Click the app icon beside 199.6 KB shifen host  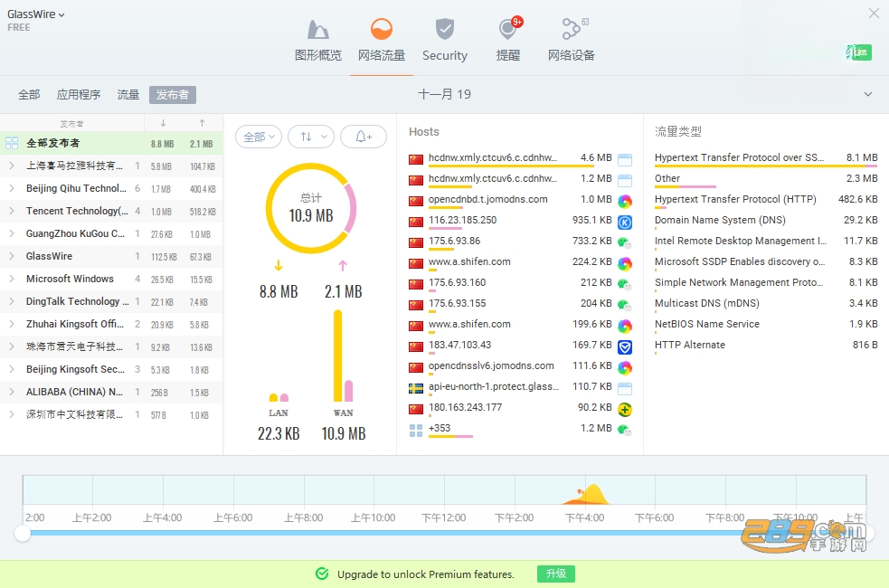click(625, 326)
